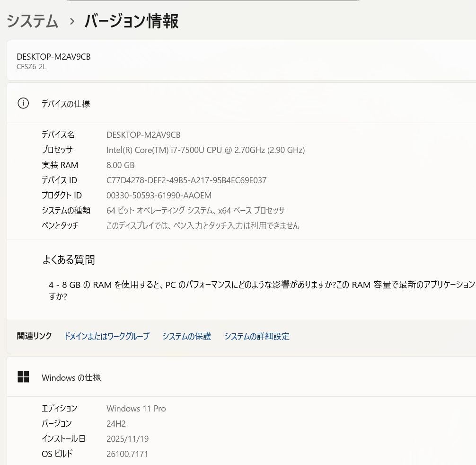Screen dimensions: 476x465
Task: Collapse the Windows の仕様 section header
Action: click(x=241, y=377)
